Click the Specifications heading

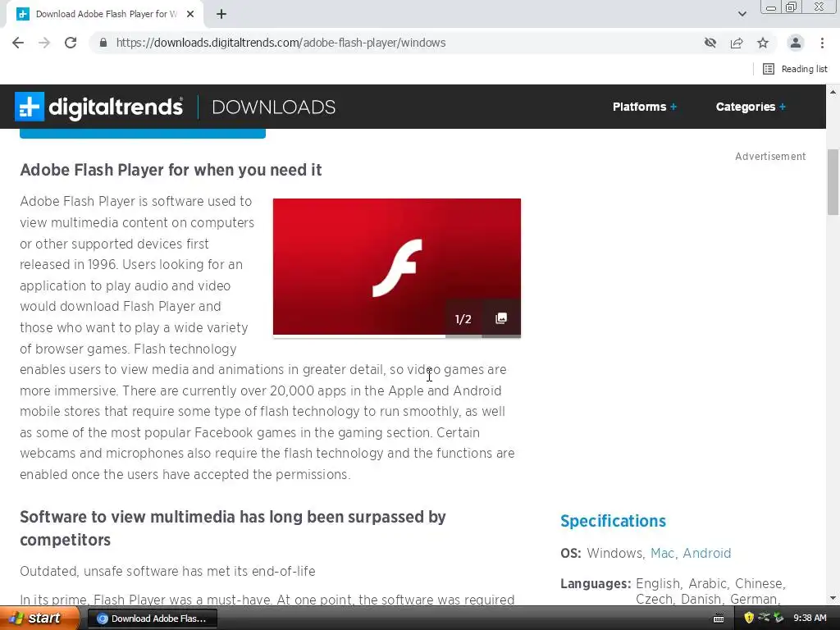point(613,521)
